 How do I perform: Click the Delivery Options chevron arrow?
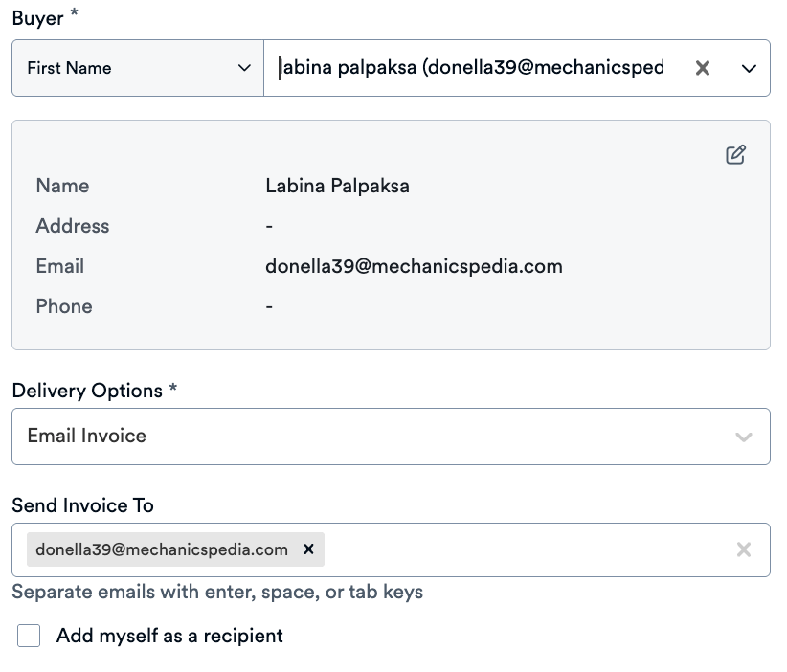pos(743,437)
